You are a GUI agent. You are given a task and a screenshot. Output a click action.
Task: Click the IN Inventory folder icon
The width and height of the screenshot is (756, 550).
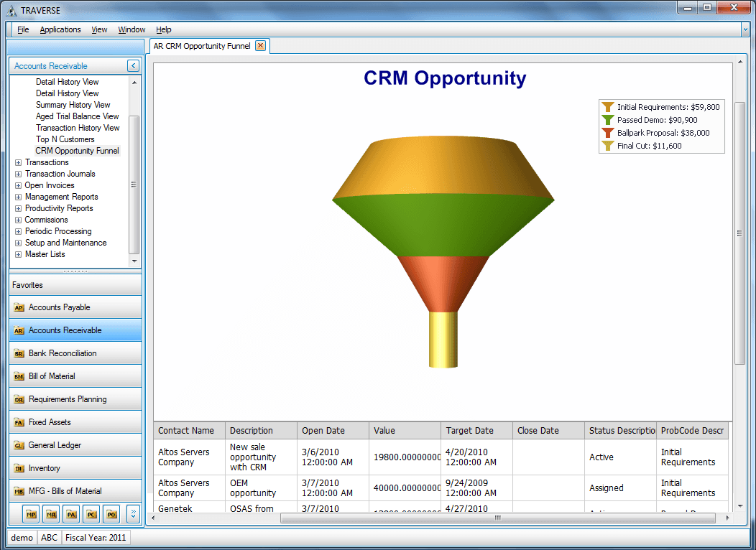[19, 468]
